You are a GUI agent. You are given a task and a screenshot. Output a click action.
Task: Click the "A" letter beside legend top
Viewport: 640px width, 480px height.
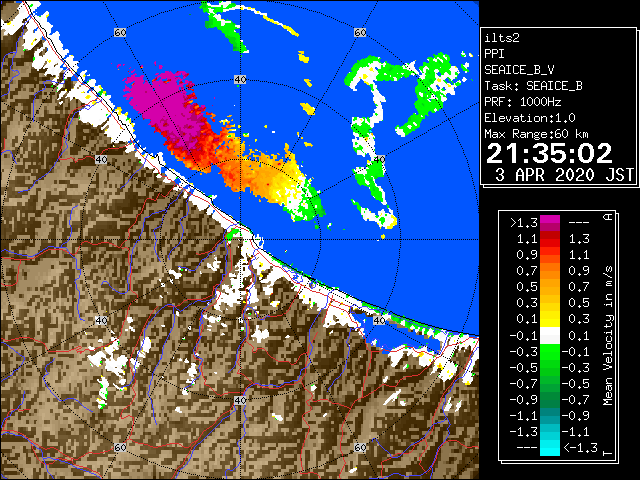[608, 217]
